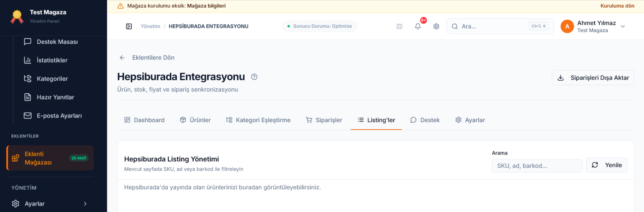This screenshot has width=644, height=212.
Task: Switch to the Dashboard tab
Action: pos(144,120)
